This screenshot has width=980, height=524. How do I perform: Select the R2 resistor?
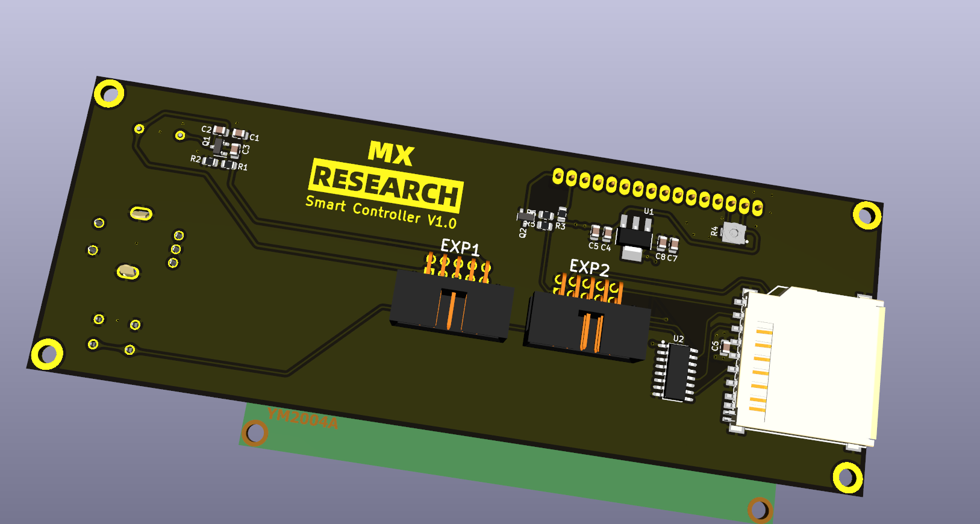(x=210, y=161)
